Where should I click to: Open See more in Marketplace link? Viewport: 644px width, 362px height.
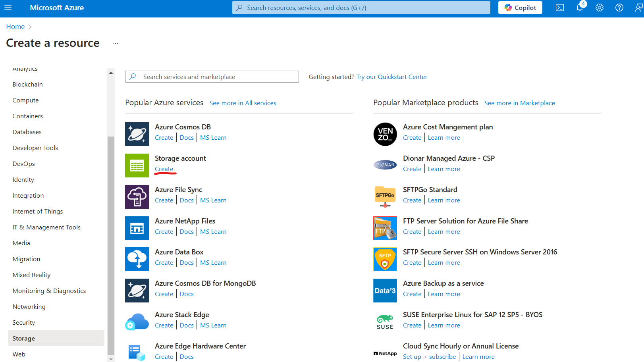pyautogui.click(x=519, y=103)
